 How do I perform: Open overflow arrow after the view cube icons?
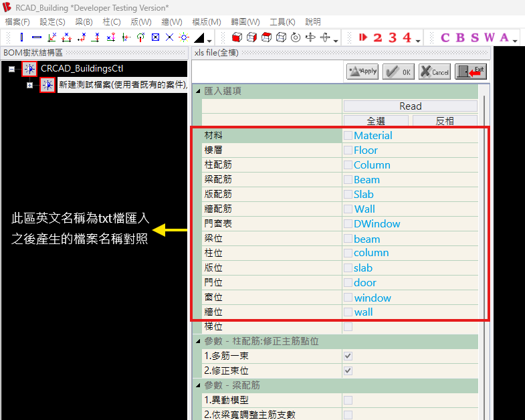point(336,41)
